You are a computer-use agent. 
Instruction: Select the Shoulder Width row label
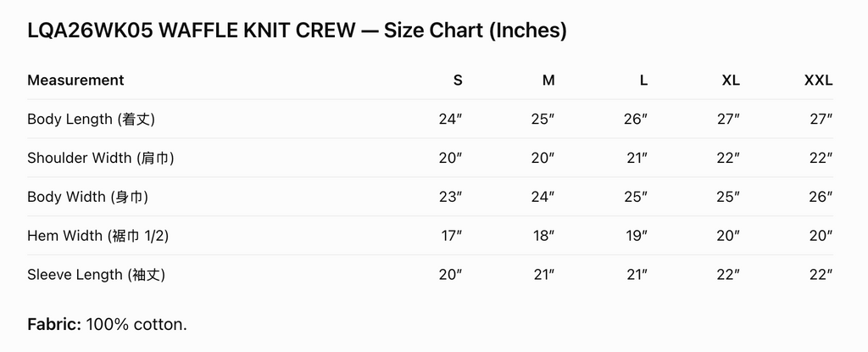(100, 158)
